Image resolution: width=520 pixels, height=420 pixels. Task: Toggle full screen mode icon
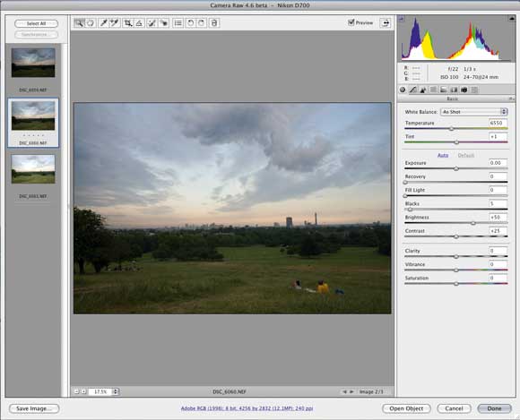(x=385, y=23)
